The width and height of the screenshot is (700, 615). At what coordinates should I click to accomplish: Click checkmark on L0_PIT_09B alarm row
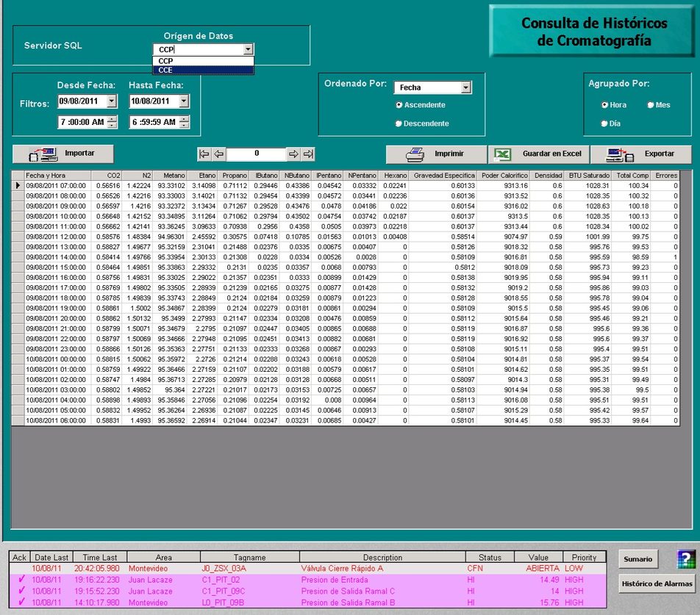point(21,602)
